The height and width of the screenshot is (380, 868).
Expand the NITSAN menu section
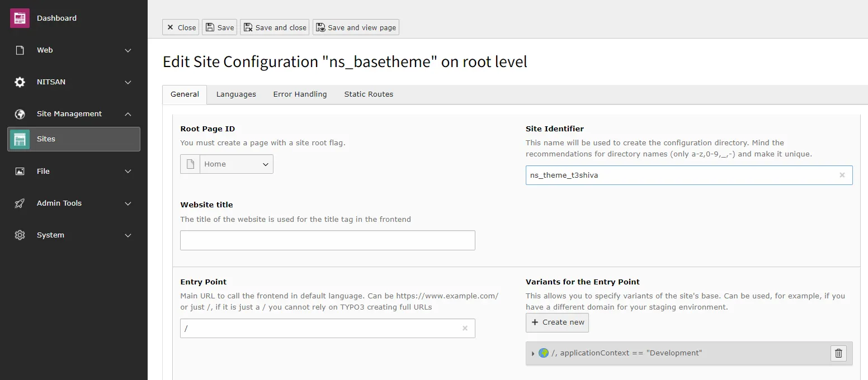coord(128,82)
